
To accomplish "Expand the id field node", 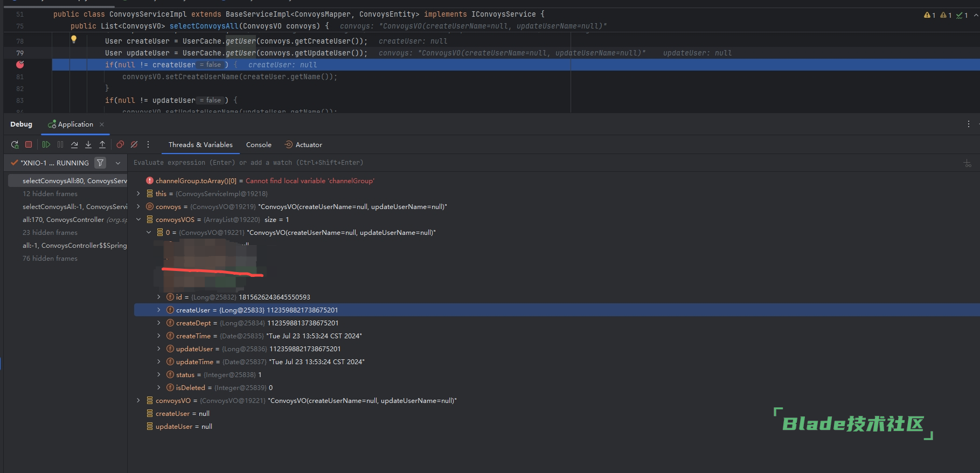I will tap(158, 297).
